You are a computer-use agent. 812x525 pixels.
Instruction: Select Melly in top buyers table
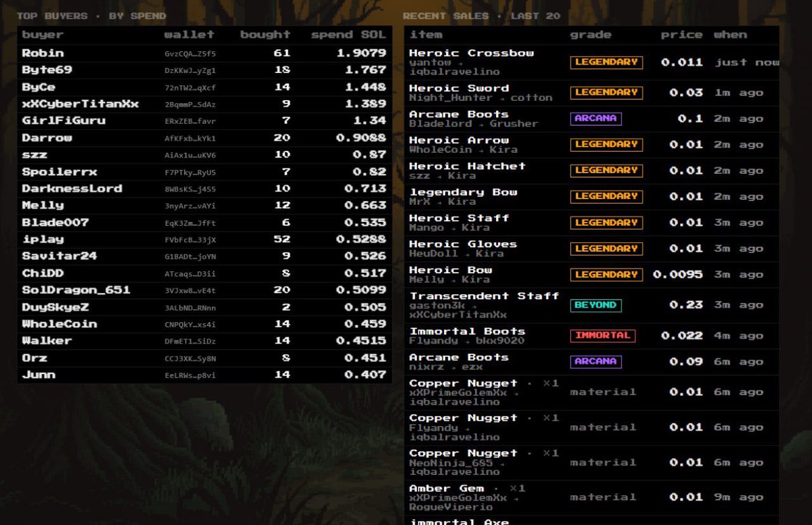click(x=43, y=205)
